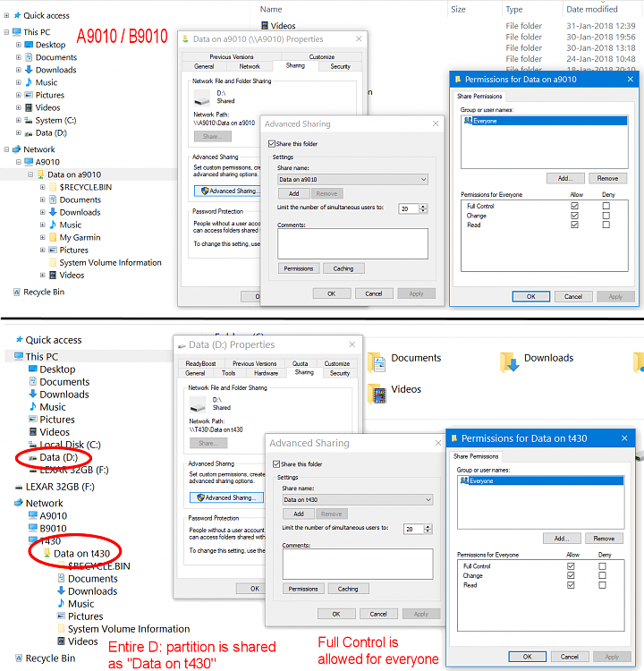Click the System (C:) drive icon
This screenshot has width=644, height=671.
(x=29, y=120)
